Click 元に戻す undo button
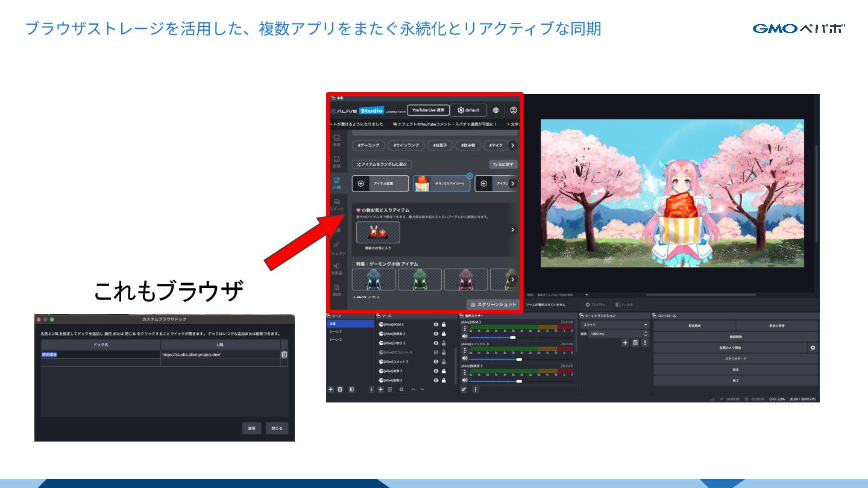 coord(503,164)
